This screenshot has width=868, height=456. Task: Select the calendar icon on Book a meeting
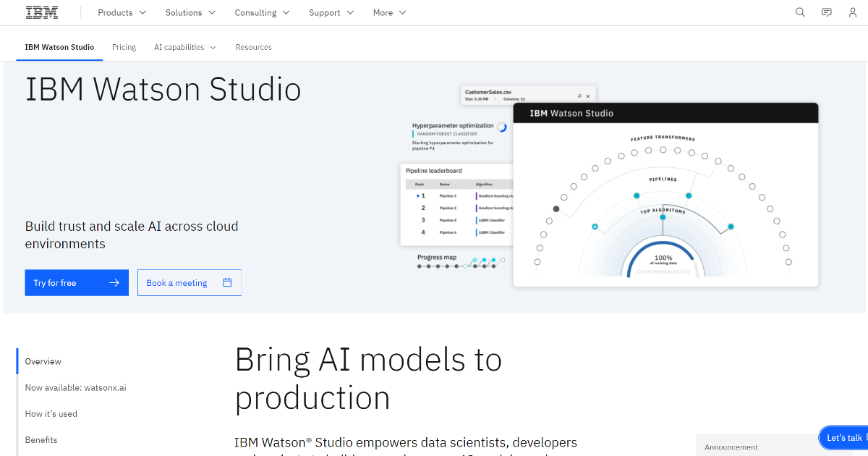coord(229,282)
